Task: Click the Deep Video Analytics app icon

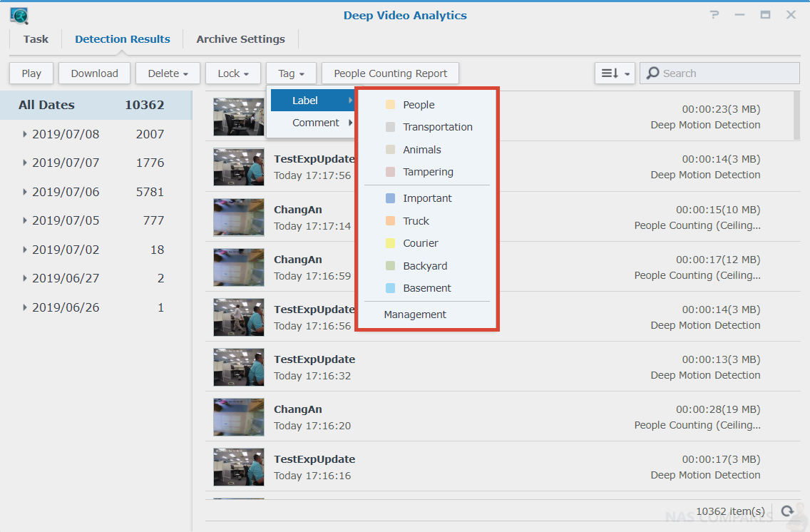Action: (x=19, y=16)
